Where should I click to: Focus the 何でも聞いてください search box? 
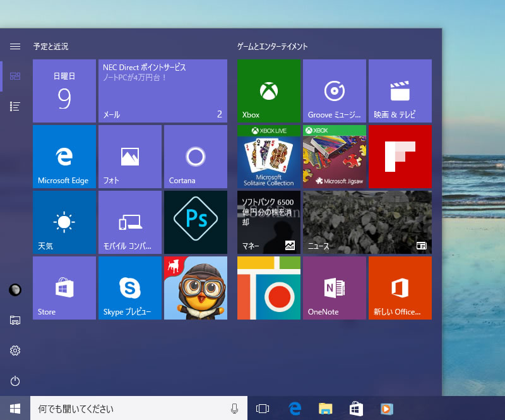[x=139, y=409]
